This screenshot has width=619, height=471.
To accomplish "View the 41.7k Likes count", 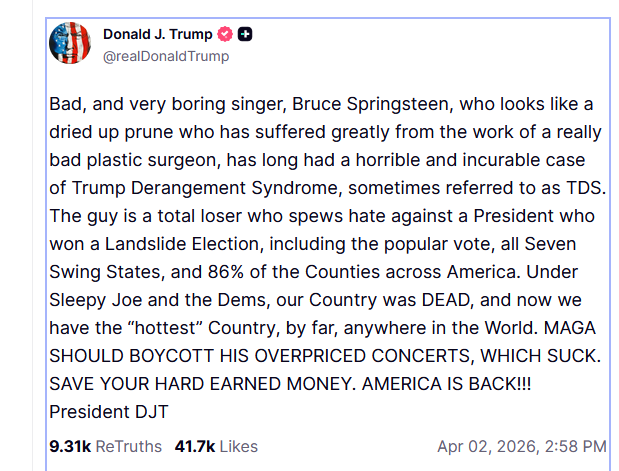I will [x=197, y=446].
